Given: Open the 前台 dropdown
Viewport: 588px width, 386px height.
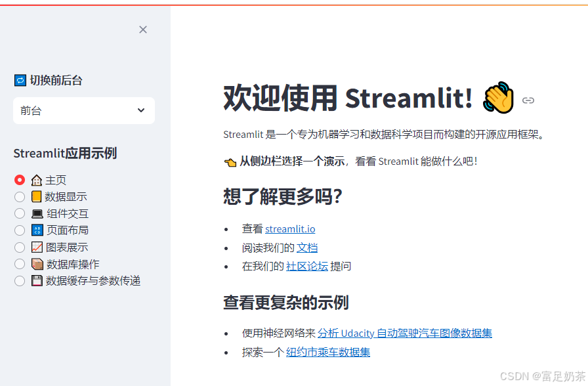Looking at the screenshot, I should pos(84,111).
